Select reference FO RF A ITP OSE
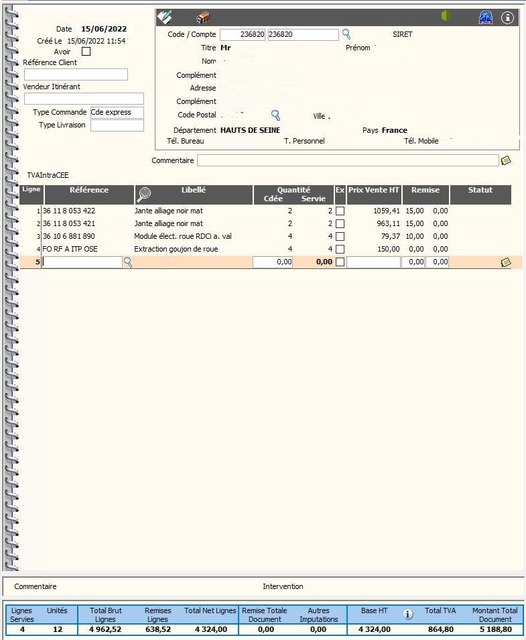This screenshot has width=526, height=640. [x=70, y=249]
